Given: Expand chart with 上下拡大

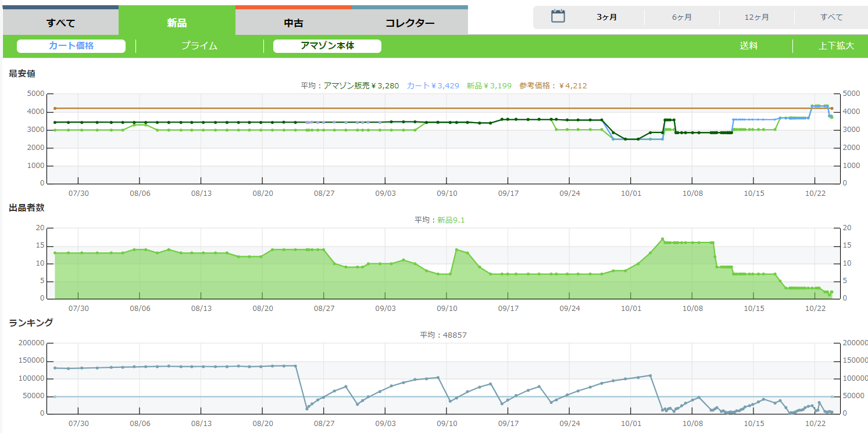Looking at the screenshot, I should 836,46.
